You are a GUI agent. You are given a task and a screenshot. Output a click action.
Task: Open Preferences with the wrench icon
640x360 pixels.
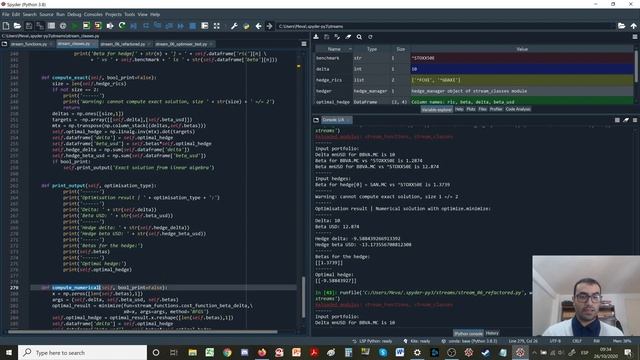[x=234, y=26]
